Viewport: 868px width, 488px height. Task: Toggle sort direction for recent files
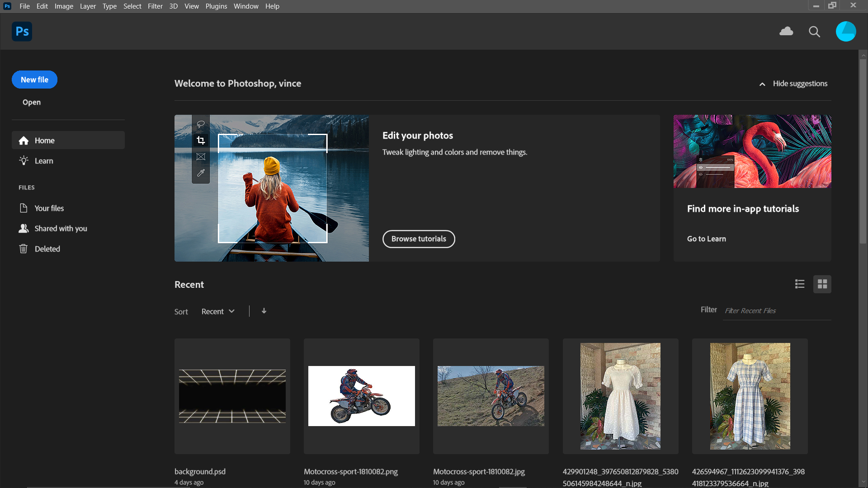(264, 311)
